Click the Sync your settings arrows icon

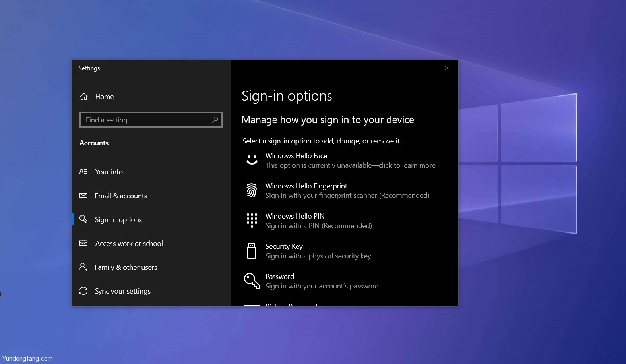point(83,291)
